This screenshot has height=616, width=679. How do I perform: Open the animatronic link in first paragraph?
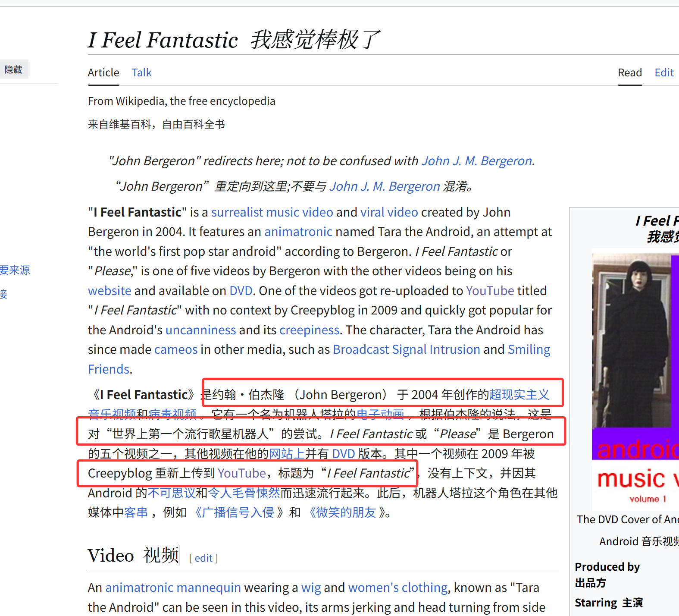(298, 232)
